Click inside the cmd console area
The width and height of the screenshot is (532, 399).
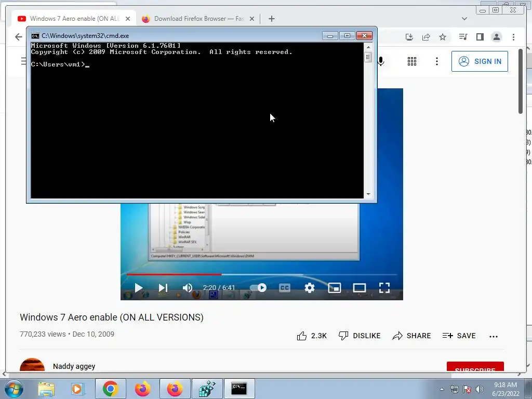coord(197,120)
